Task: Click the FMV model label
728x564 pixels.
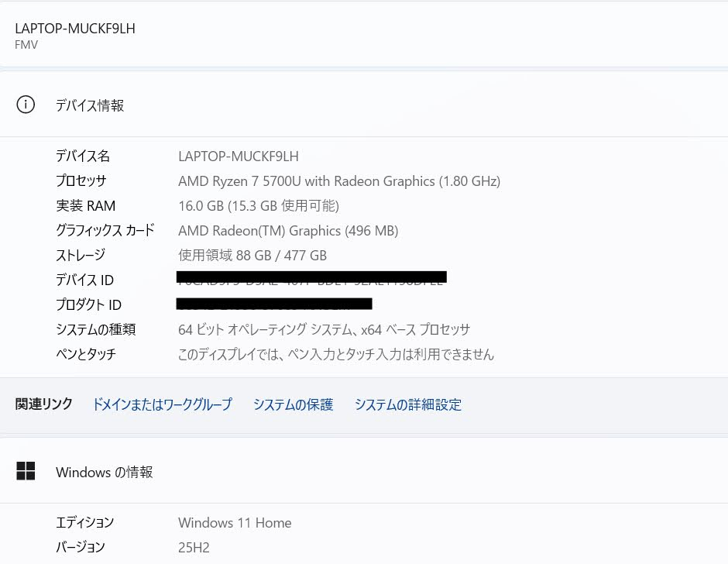Action: click(x=26, y=45)
